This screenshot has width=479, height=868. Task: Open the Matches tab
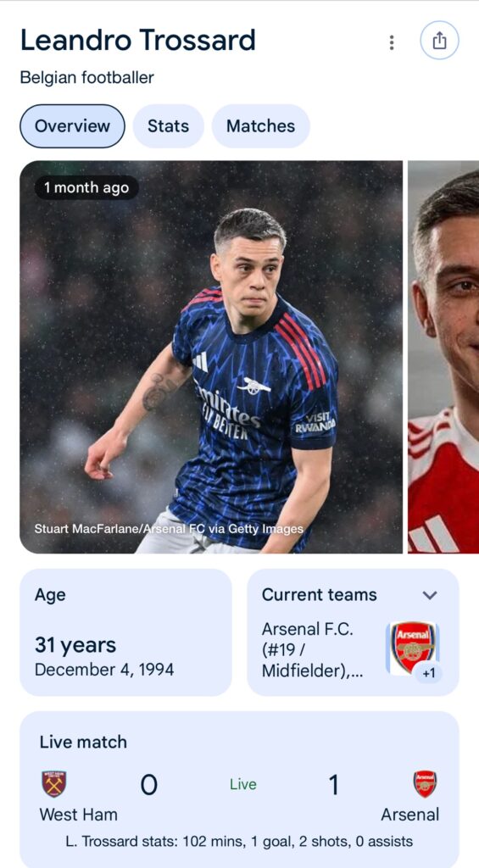pyautogui.click(x=261, y=126)
